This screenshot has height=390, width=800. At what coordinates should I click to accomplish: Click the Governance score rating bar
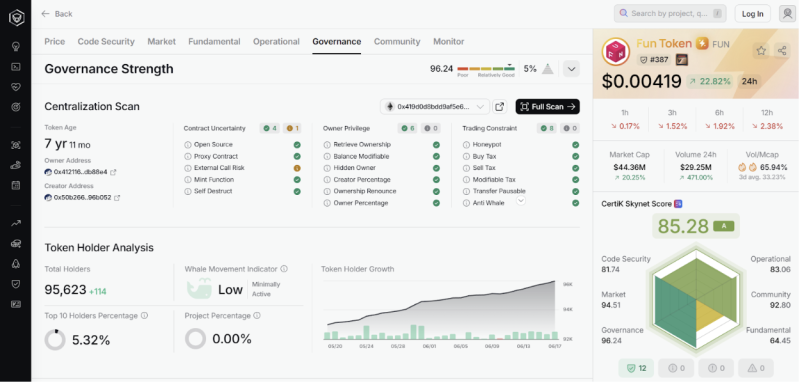[x=486, y=69]
